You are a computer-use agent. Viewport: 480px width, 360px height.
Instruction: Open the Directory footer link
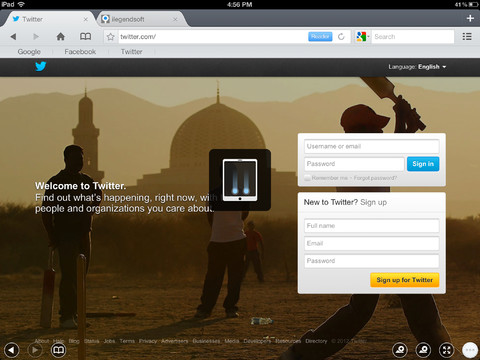coord(316,341)
